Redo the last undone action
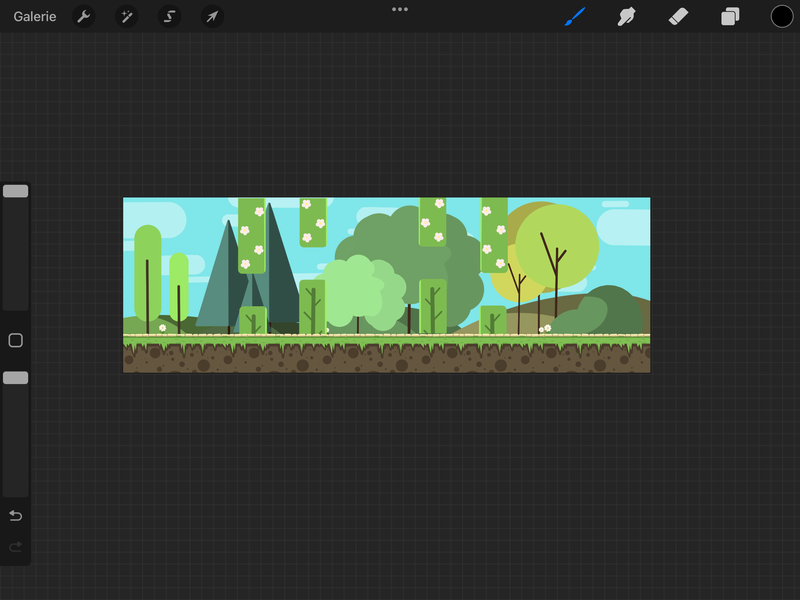The width and height of the screenshot is (800, 600). (x=16, y=547)
